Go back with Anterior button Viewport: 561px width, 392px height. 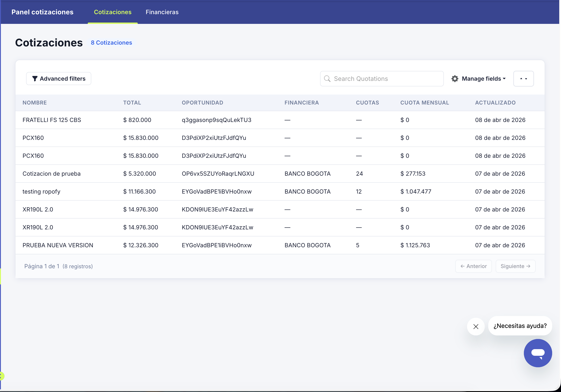473,266
